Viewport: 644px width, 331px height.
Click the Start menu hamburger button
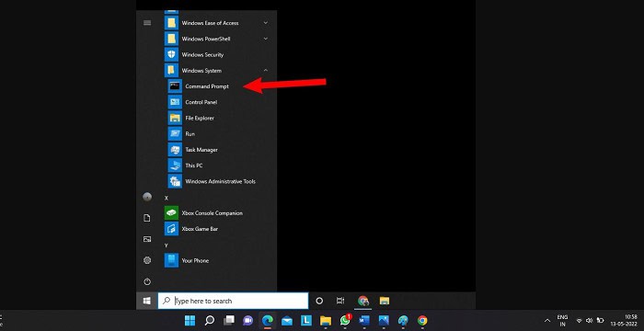pos(147,23)
